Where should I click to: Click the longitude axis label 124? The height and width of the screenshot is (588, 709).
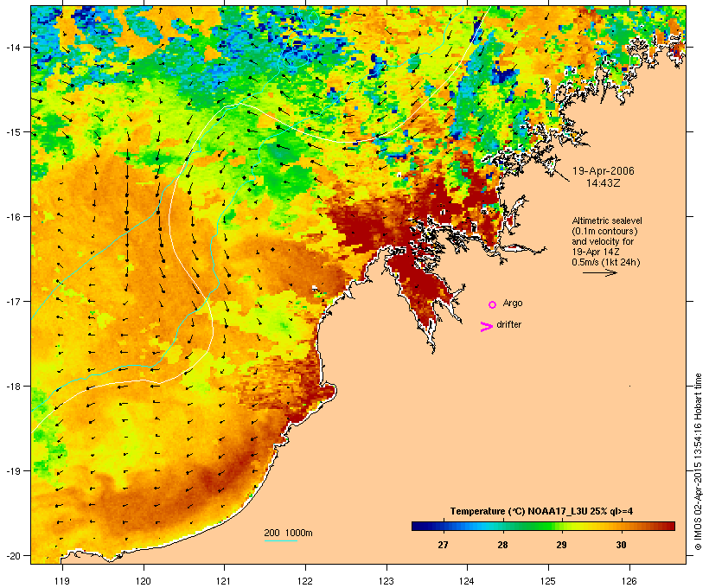click(x=467, y=581)
